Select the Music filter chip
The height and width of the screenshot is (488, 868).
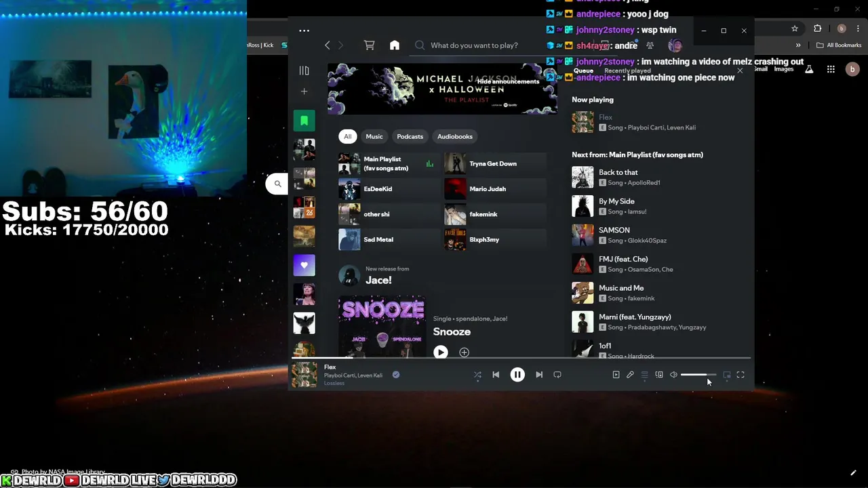pos(374,136)
